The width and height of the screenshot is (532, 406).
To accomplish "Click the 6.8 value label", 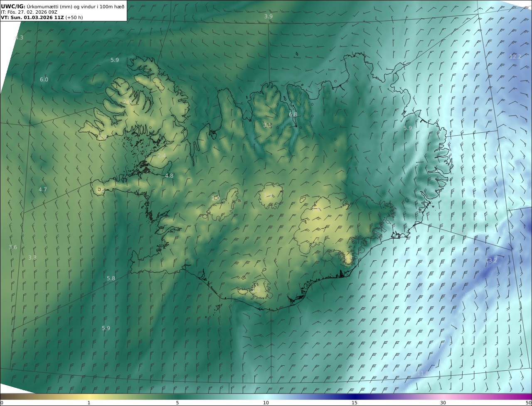I will point(293,115).
